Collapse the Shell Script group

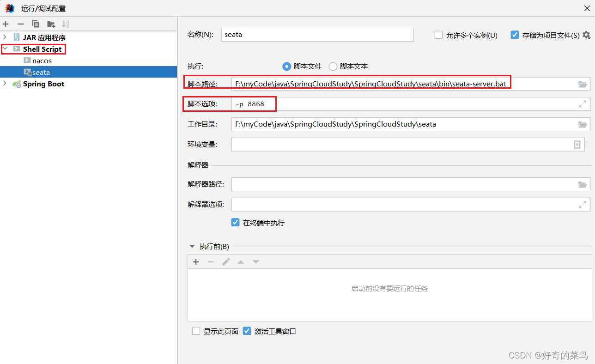[6, 49]
